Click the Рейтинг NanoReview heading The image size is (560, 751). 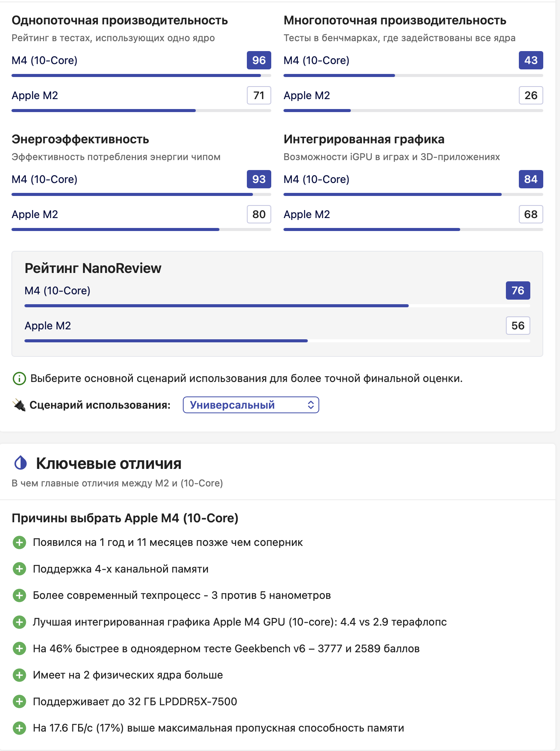click(93, 268)
